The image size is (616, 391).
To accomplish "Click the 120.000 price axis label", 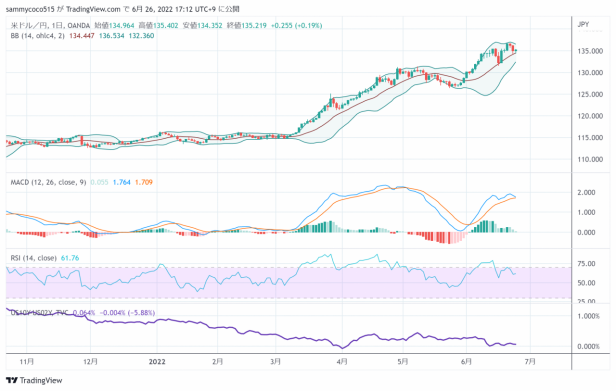I will click(x=590, y=116).
